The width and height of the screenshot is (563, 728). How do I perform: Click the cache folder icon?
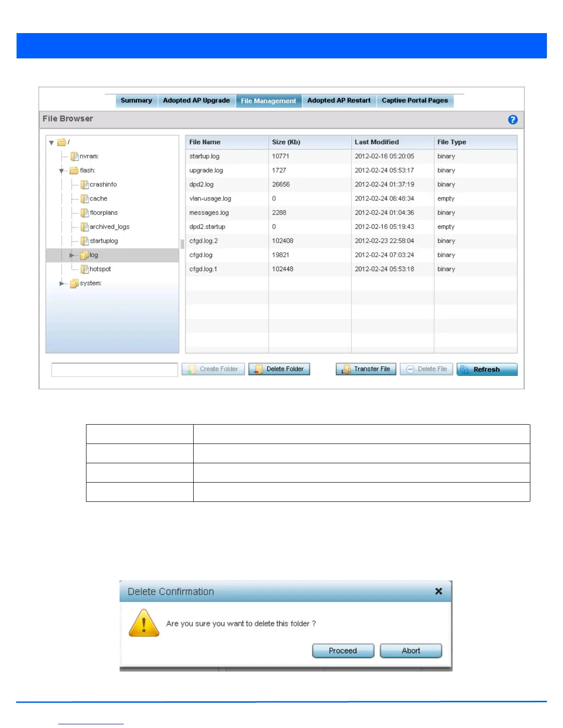(85, 199)
